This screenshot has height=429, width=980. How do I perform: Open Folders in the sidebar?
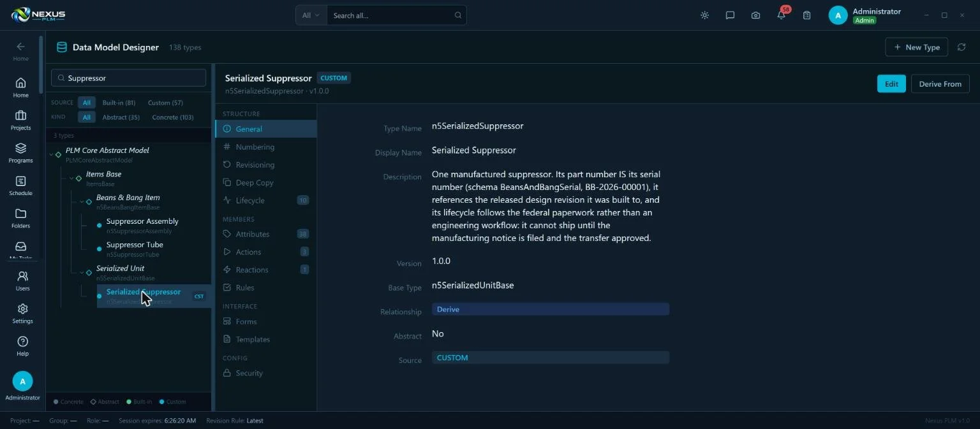pyautogui.click(x=20, y=218)
